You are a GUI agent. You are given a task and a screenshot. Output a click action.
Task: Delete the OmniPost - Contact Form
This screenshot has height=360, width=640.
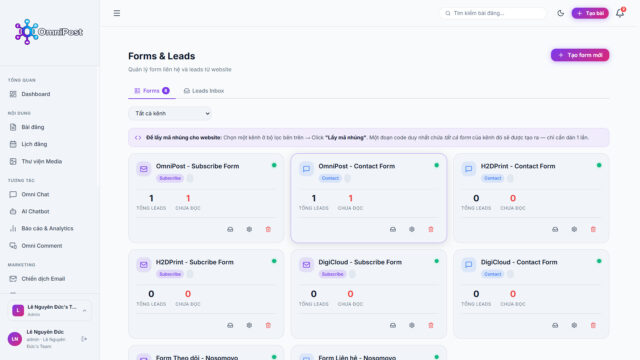[431, 229]
